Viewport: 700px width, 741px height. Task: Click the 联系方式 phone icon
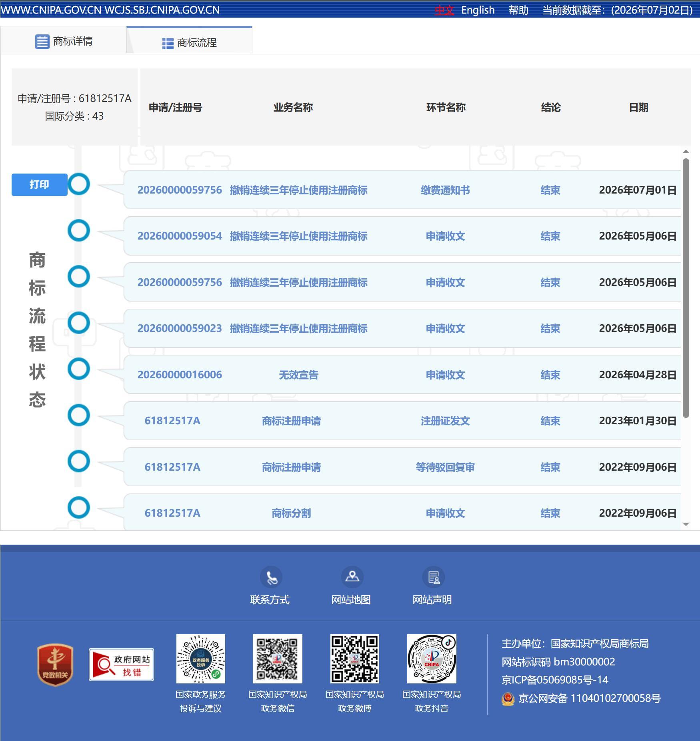271,577
